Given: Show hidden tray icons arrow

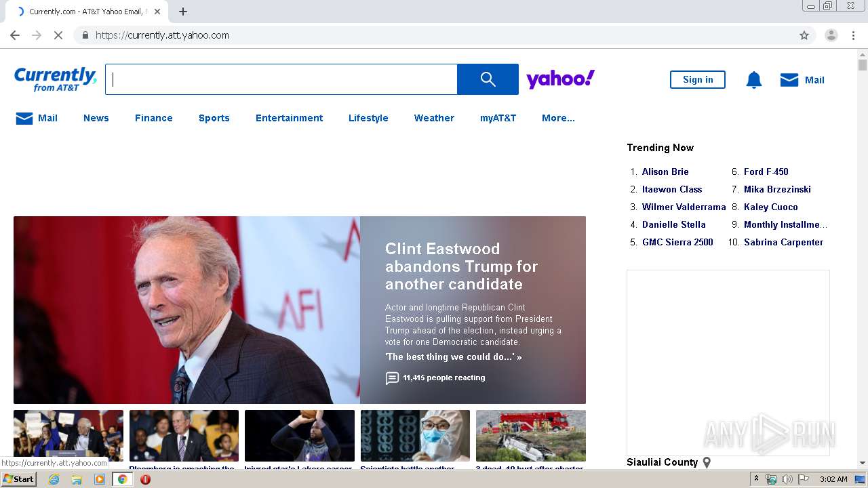Looking at the screenshot, I should pos(757,479).
